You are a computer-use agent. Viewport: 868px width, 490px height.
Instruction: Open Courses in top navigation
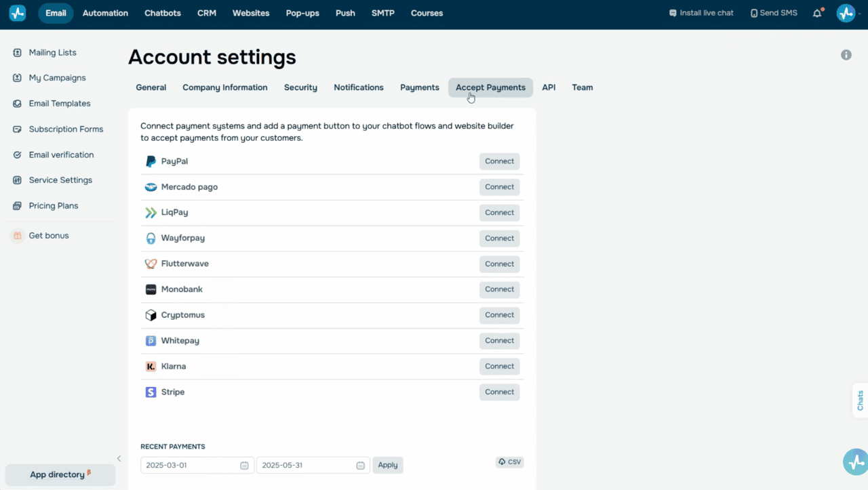click(x=427, y=13)
